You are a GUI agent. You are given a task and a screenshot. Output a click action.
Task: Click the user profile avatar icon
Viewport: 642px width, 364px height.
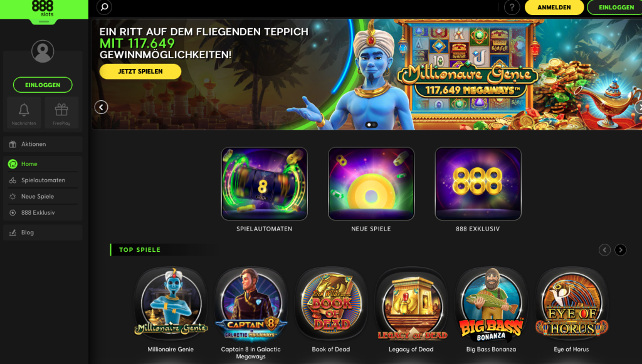point(43,51)
